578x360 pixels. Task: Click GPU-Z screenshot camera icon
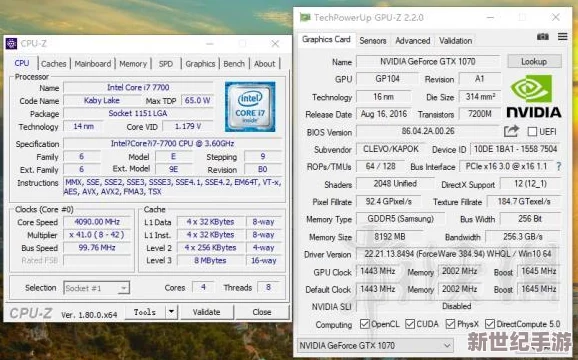(543, 37)
